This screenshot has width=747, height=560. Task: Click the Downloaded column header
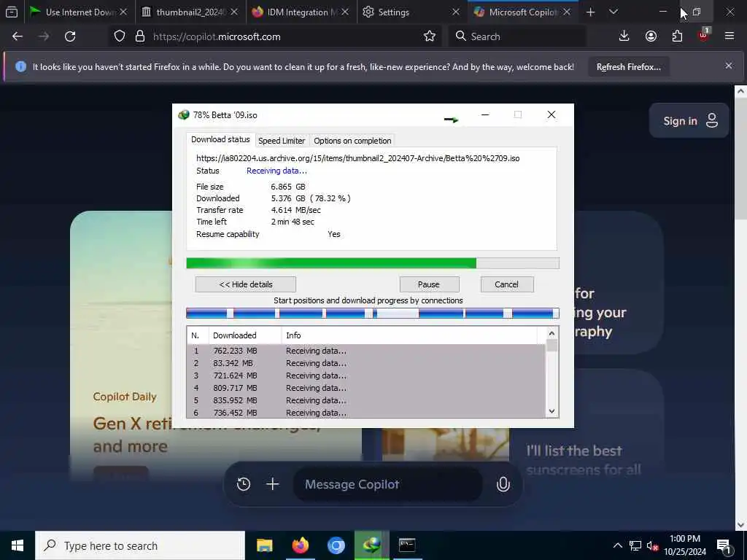click(245, 335)
